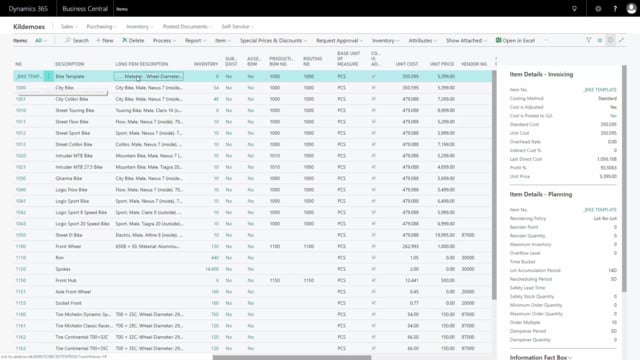
Task: Click the BIKE TEMPLATE Item No. link in Invoicing details
Action: pos(600,90)
